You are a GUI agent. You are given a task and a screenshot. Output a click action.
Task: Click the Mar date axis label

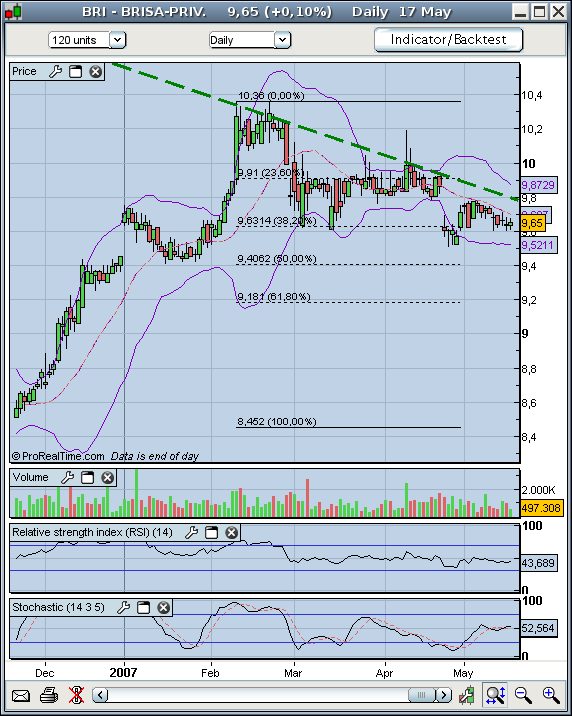[x=293, y=673]
